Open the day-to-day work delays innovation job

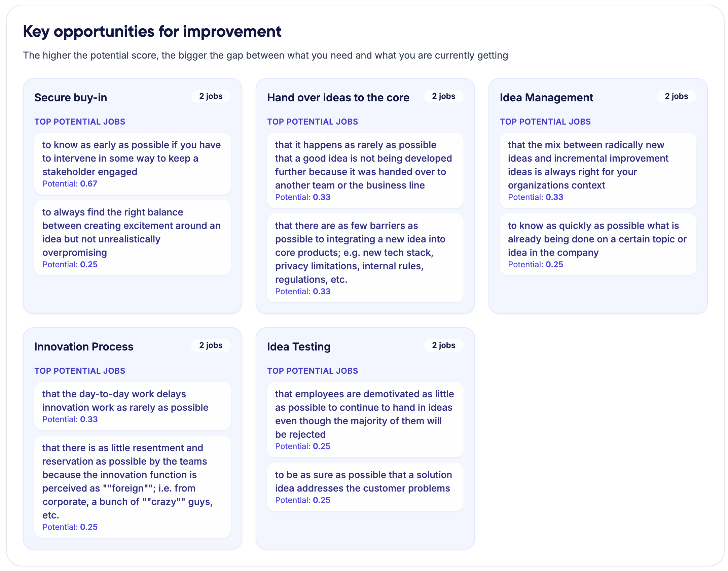pyautogui.click(x=132, y=406)
